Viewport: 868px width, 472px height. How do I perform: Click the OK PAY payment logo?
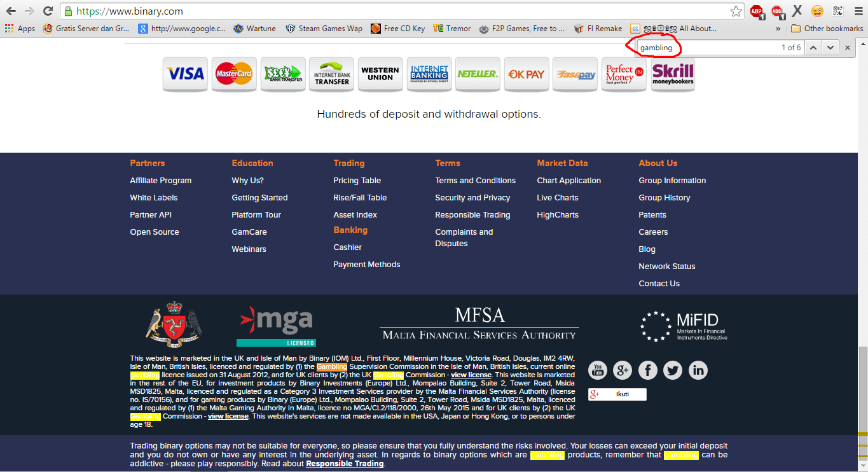[x=527, y=74]
